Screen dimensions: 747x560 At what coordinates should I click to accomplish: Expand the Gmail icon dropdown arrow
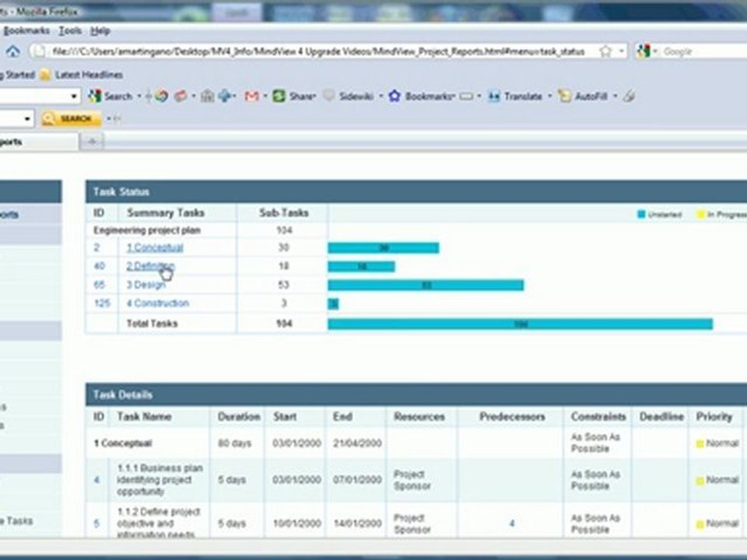265,96
